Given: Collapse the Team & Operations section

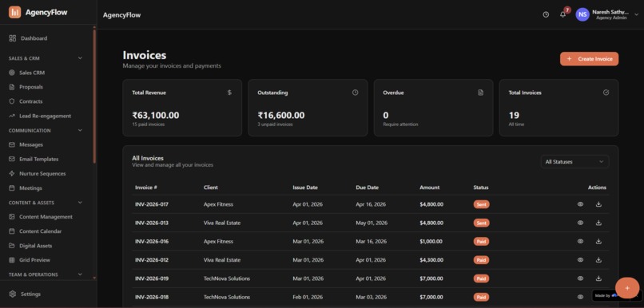Looking at the screenshot, I should [80, 274].
